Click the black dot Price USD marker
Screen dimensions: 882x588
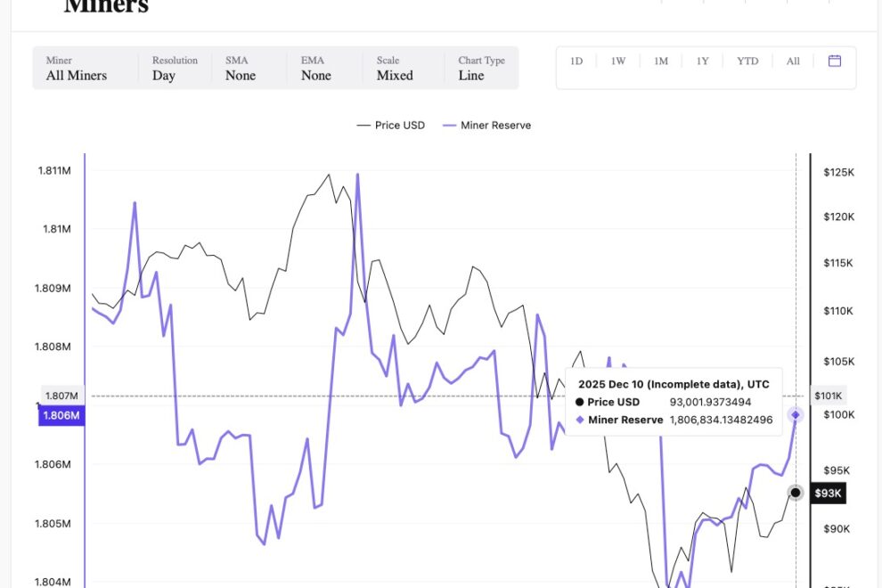tap(795, 492)
